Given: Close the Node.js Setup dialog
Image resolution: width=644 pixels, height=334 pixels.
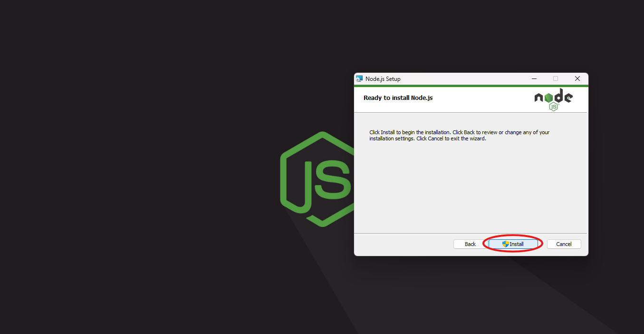Looking at the screenshot, I should 577,79.
